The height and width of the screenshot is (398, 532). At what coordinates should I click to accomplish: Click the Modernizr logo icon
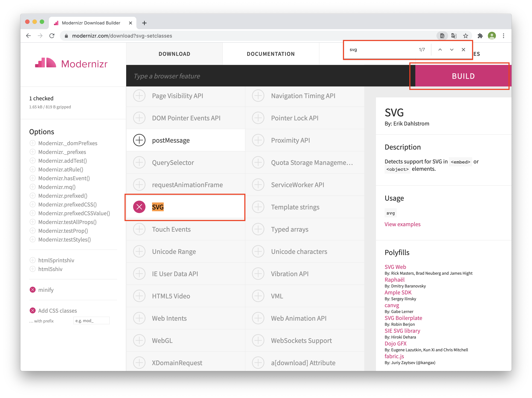[45, 63]
